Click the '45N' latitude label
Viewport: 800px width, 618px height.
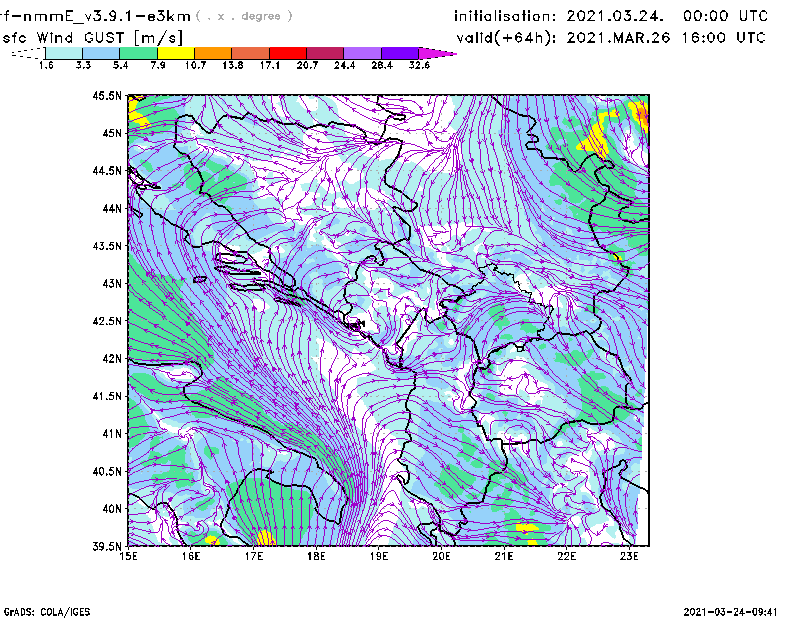112,133
